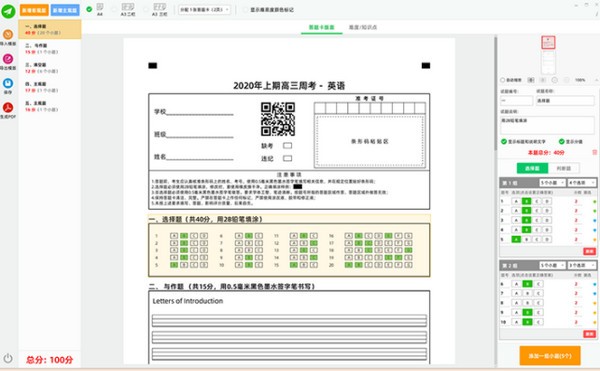Click the green paper-plane logo icon

tap(8, 10)
